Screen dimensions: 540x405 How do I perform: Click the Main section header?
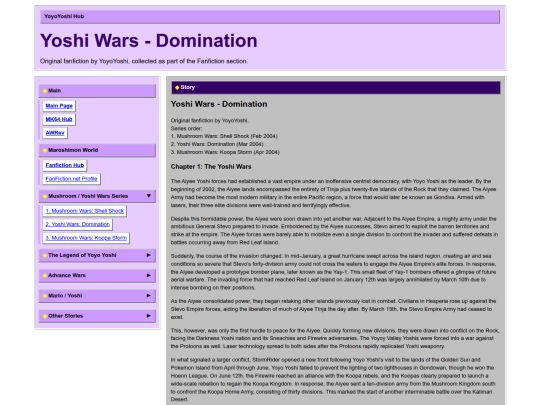pos(97,91)
